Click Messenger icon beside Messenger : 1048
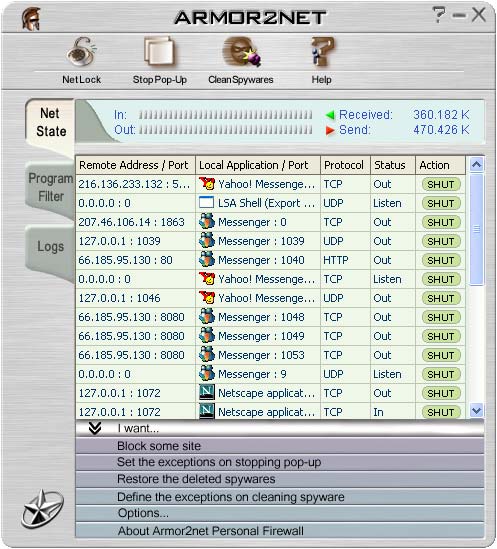 (206, 317)
